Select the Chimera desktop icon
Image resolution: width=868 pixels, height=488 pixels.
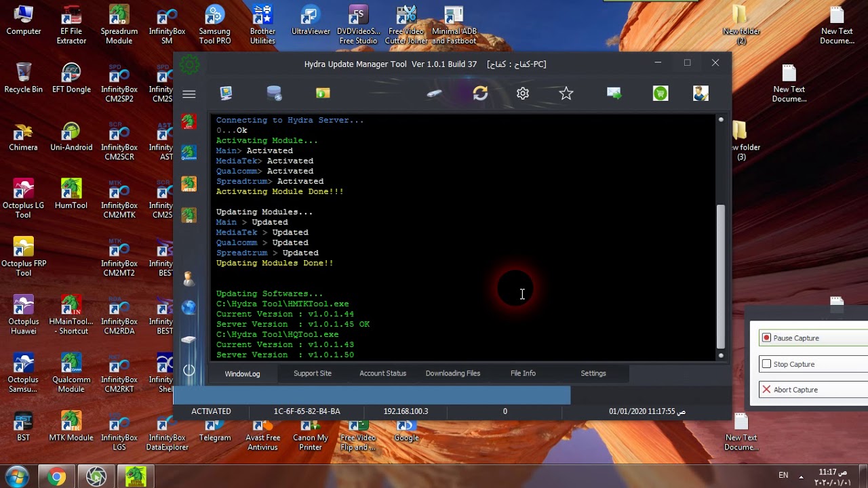click(24, 136)
